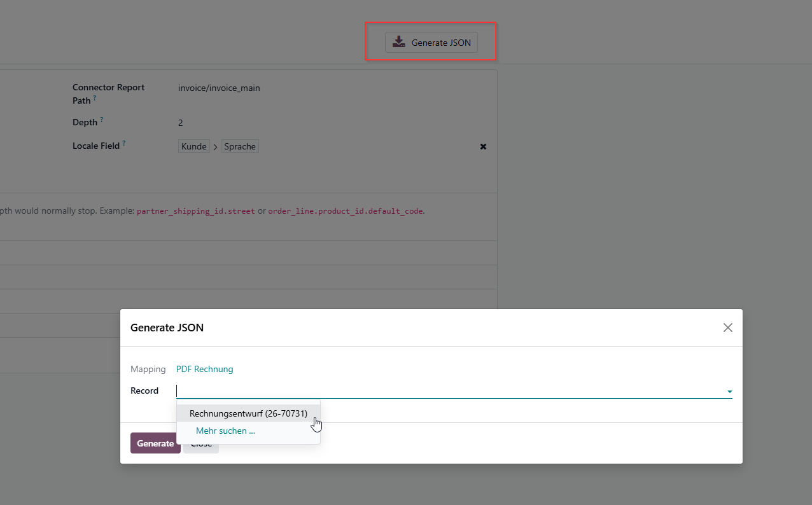The width and height of the screenshot is (812, 505).
Task: Choose Mehr suchen ... option
Action: (x=225, y=431)
